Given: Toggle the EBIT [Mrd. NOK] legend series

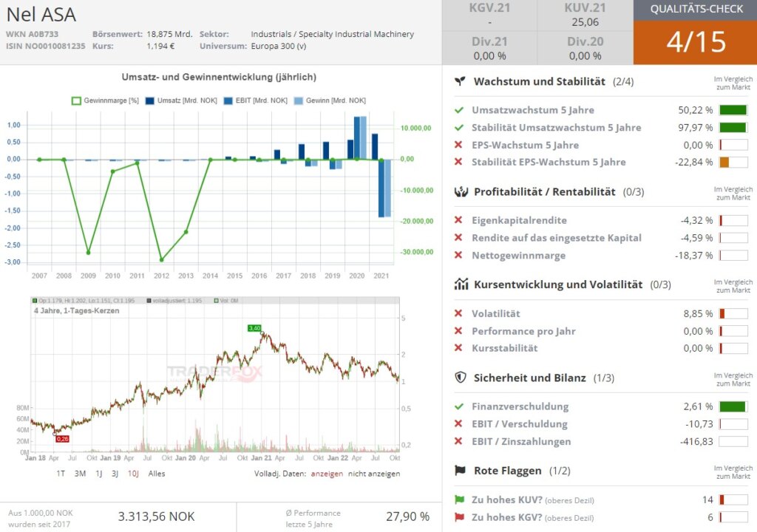Looking at the screenshot, I should click(x=255, y=100).
